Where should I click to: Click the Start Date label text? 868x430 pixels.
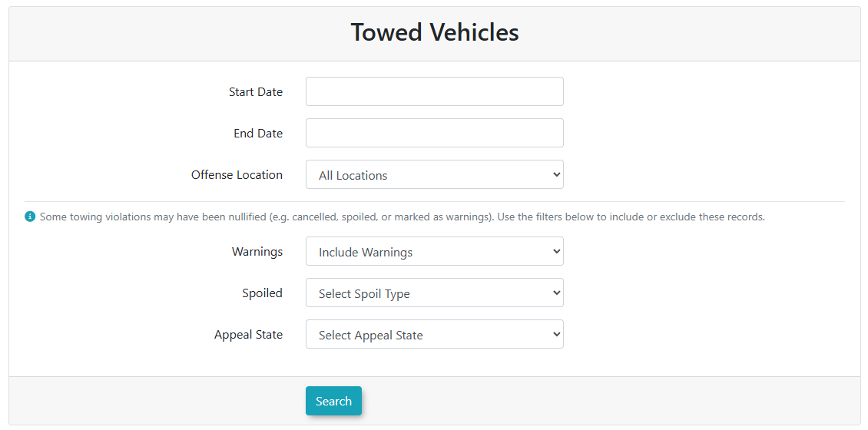coord(255,92)
